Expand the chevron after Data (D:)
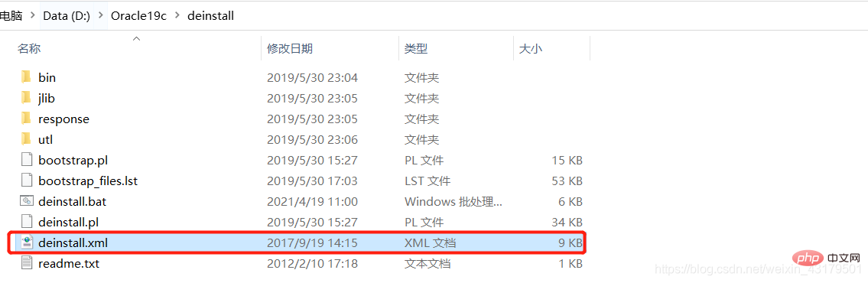Viewport: 868px width, 283px height. (x=100, y=16)
